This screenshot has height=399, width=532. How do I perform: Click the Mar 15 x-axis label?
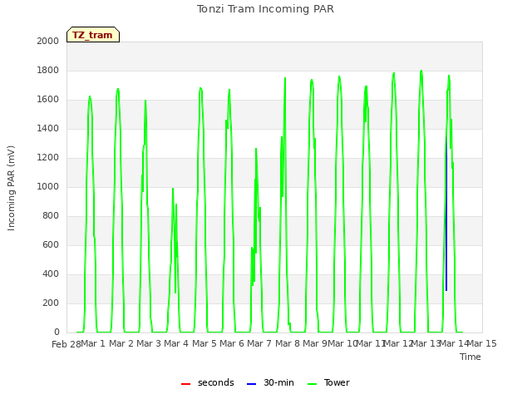pyautogui.click(x=482, y=343)
